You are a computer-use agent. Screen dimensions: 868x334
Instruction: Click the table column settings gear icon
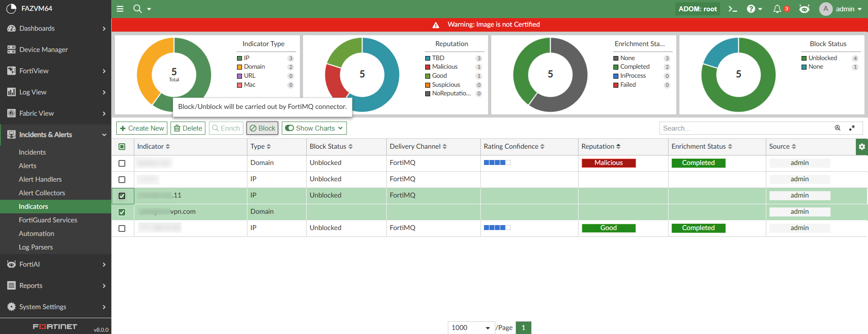click(x=862, y=147)
